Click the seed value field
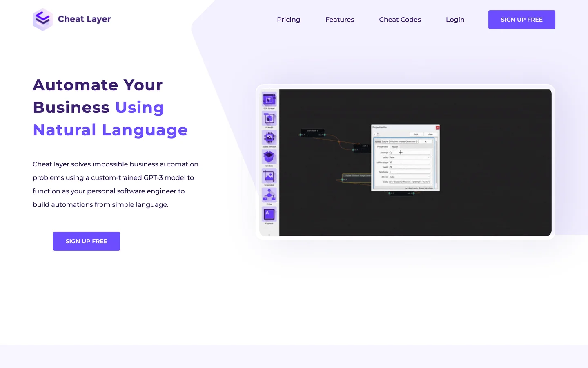This screenshot has width=588, height=368. tap(410, 167)
